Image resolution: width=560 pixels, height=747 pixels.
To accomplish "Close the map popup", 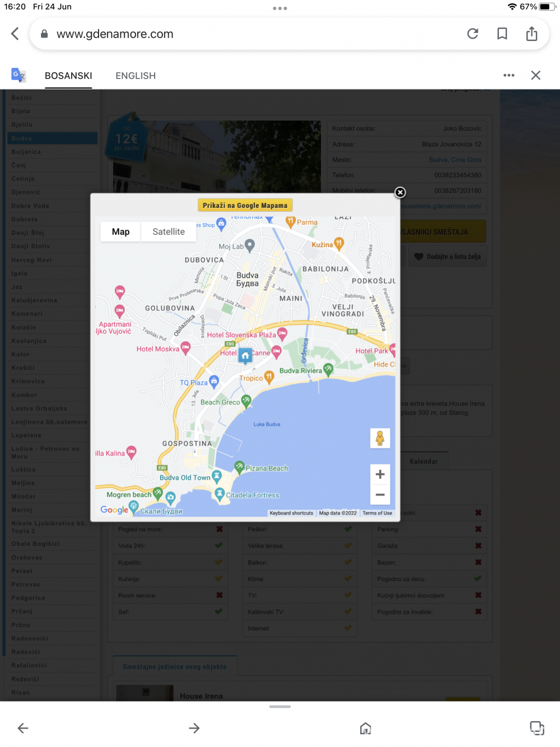I will (x=400, y=192).
